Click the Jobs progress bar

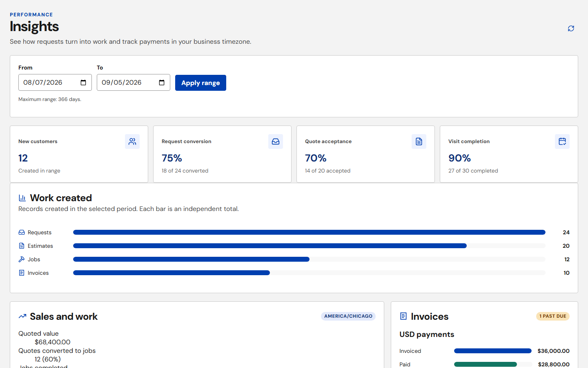pos(309,259)
